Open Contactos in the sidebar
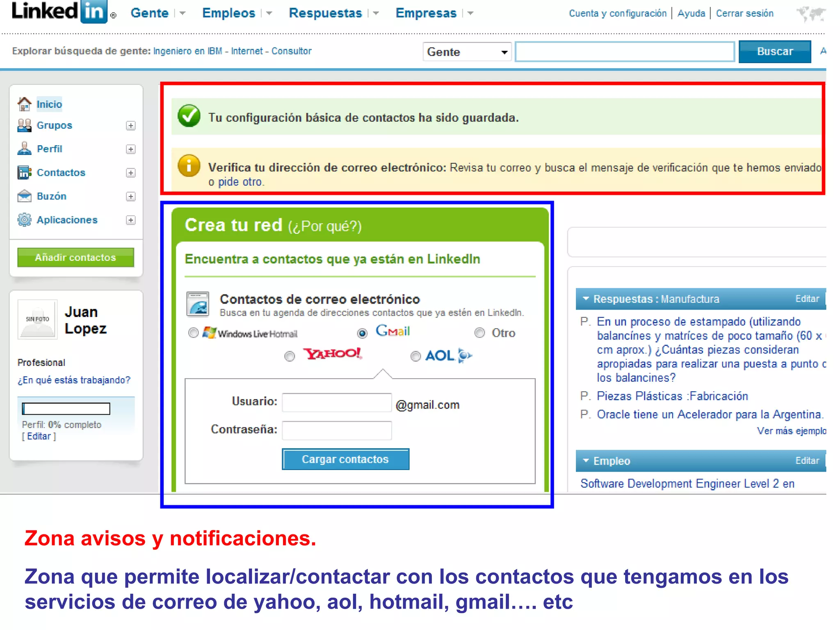Viewport: 840px width, 630px height. [61, 172]
